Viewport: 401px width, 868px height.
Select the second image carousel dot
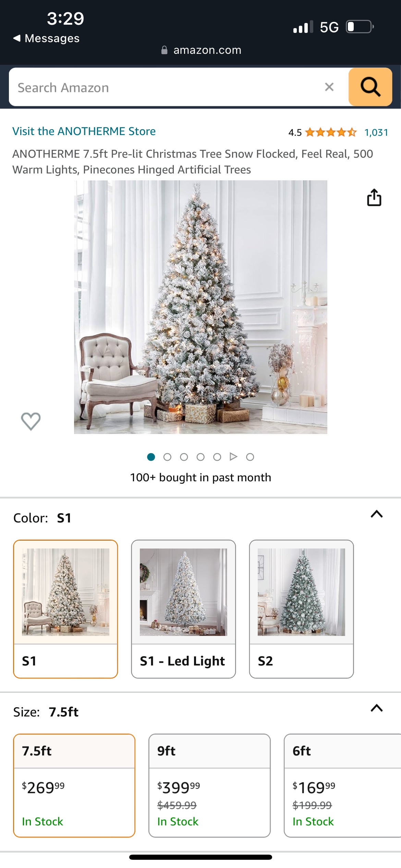167,457
